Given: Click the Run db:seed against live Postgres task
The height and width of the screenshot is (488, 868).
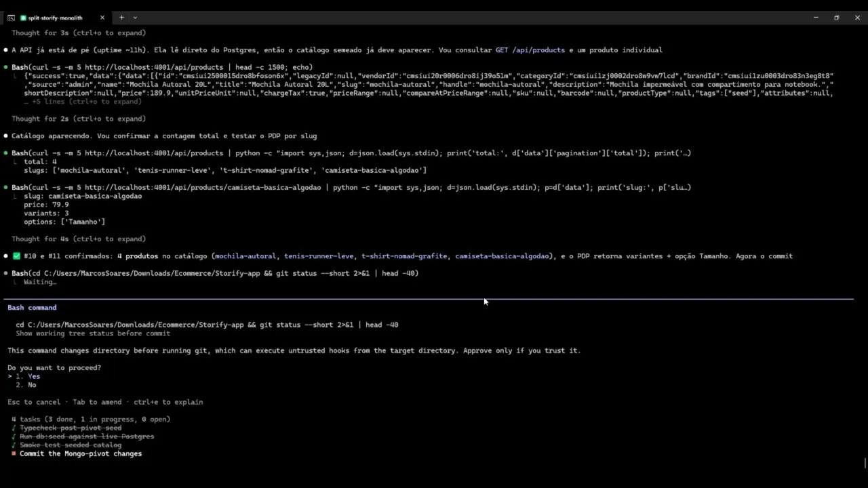Looking at the screenshot, I should point(87,436).
